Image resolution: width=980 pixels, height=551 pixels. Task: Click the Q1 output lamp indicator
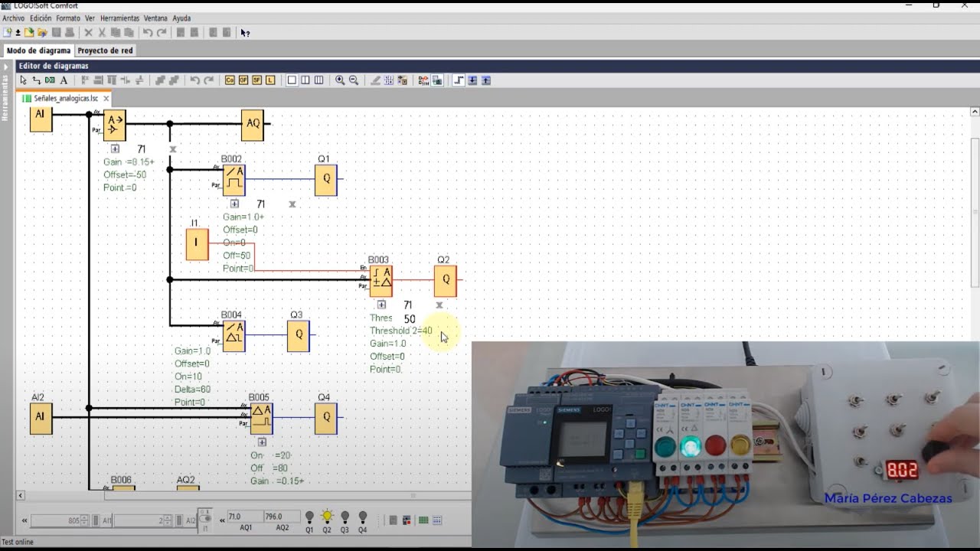[309, 517]
